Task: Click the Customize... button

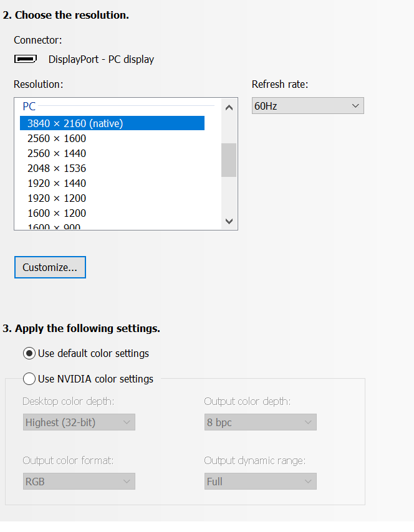Action: pyautogui.click(x=50, y=267)
